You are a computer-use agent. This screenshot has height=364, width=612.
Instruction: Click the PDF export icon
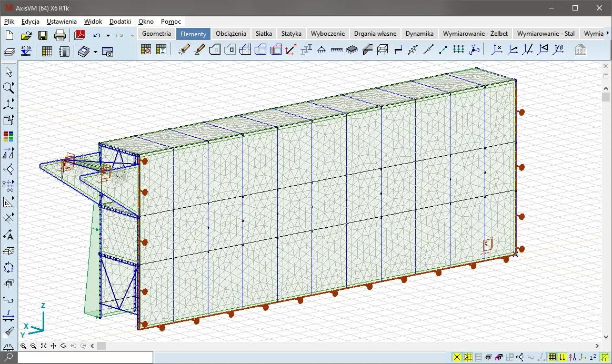click(x=79, y=36)
